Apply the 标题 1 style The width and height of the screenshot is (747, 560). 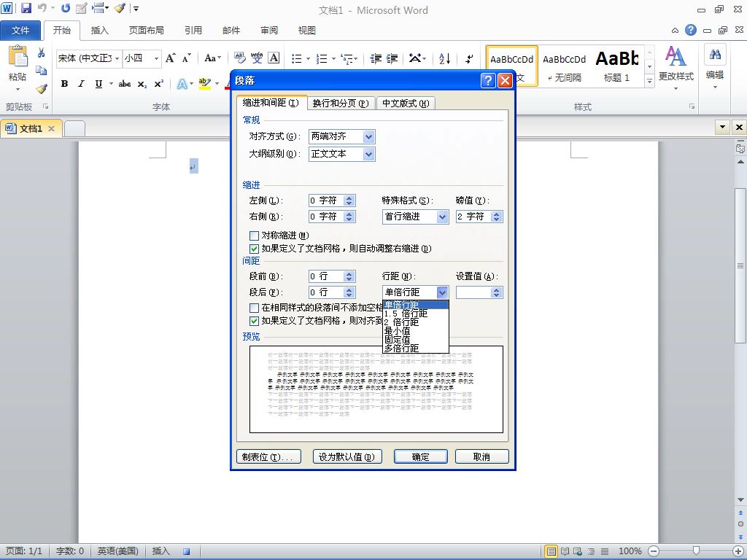617,66
